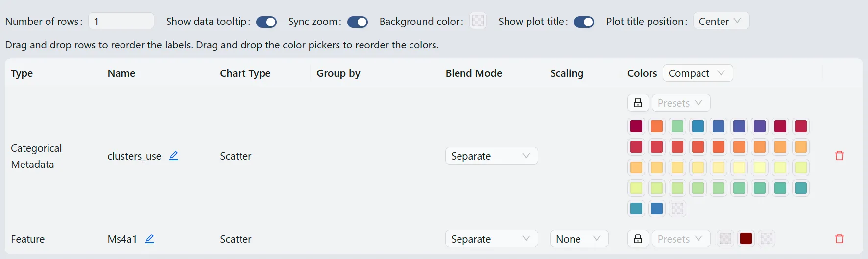Toggle the Show plot title switch
Image resolution: width=868 pixels, height=259 pixels.
pos(584,22)
